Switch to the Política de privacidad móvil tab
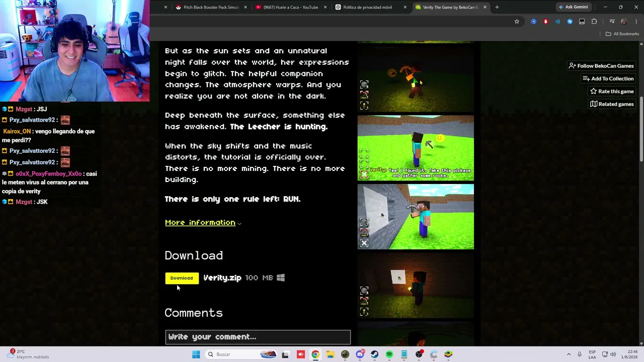The image size is (644, 362). [367, 7]
